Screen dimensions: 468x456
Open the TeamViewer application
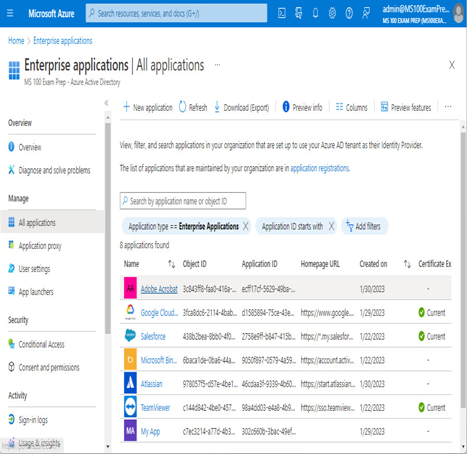point(155,408)
